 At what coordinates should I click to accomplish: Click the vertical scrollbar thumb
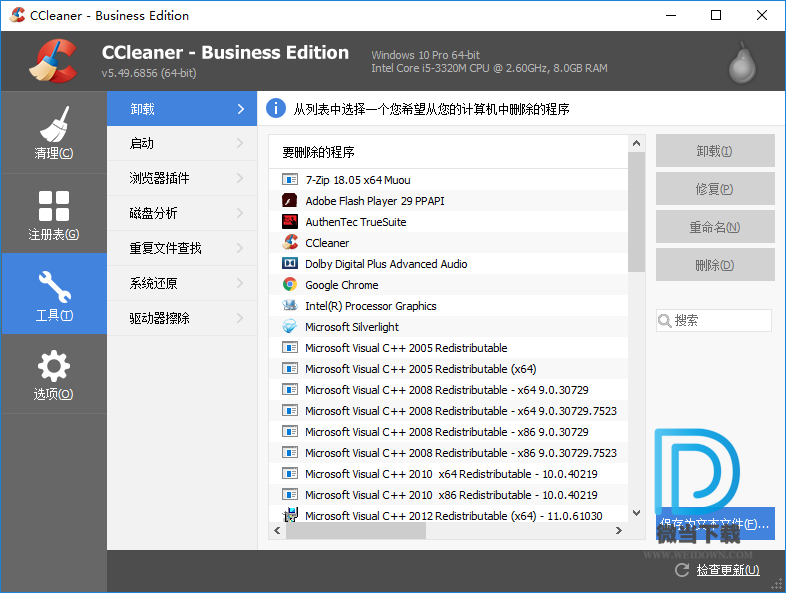click(x=637, y=212)
